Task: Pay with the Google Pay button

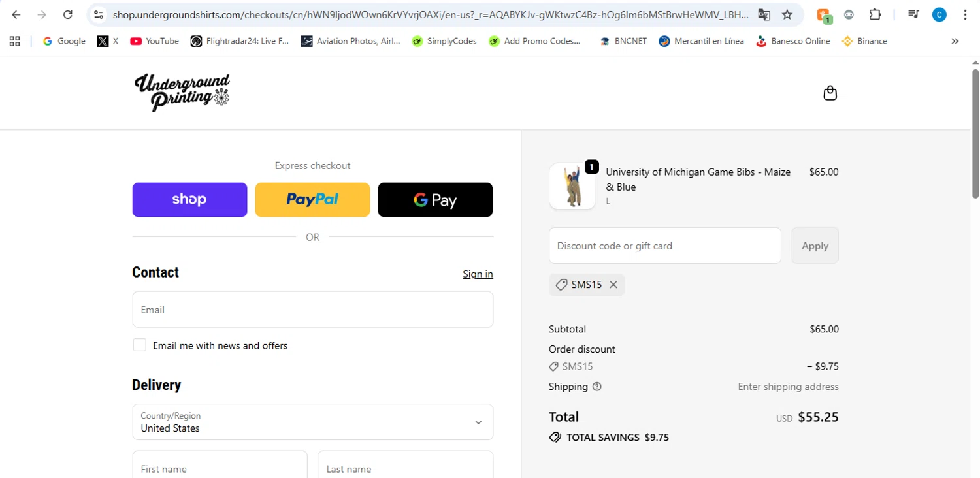Action: [435, 200]
